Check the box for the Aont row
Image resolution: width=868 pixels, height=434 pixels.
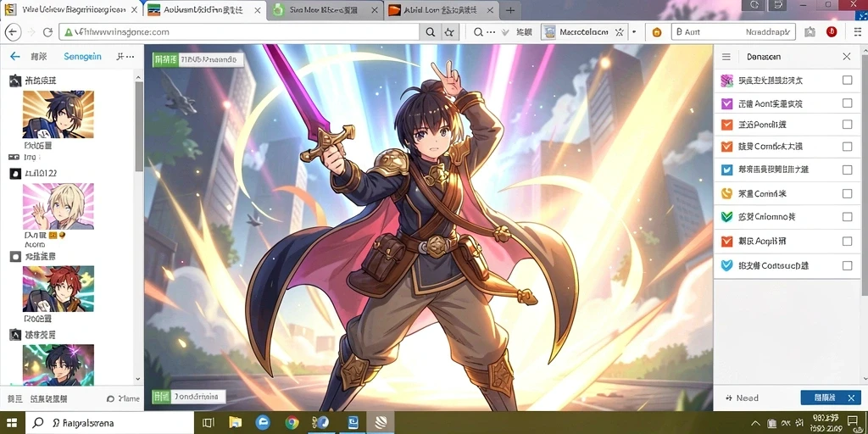pyautogui.click(x=847, y=103)
